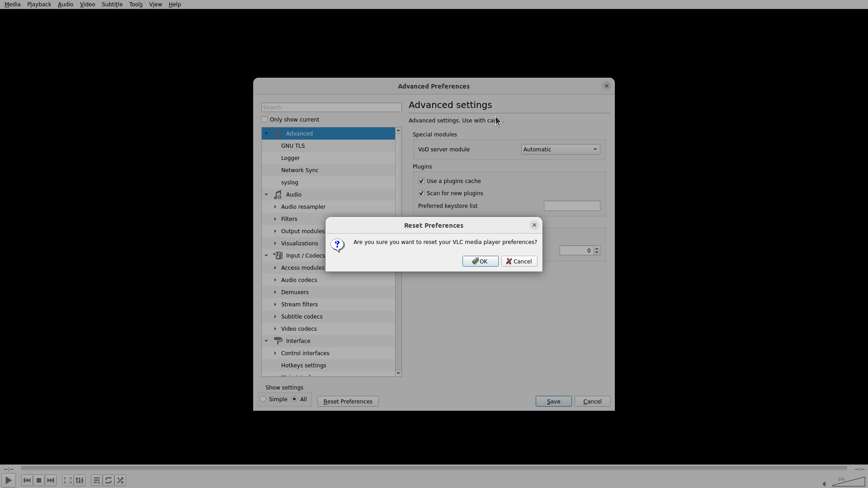The height and width of the screenshot is (488, 868).
Task: Click the next media skip icon
Action: (x=51, y=480)
